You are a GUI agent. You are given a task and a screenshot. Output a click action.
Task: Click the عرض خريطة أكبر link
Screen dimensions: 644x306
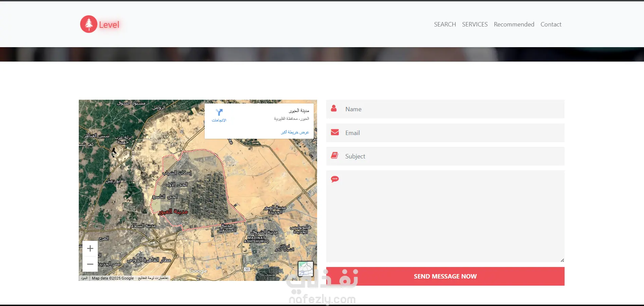(295, 132)
